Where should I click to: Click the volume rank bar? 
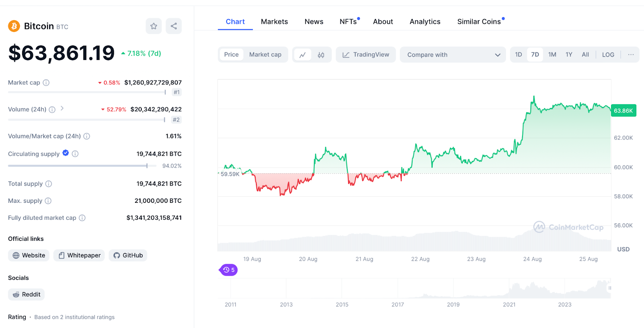[x=87, y=120]
